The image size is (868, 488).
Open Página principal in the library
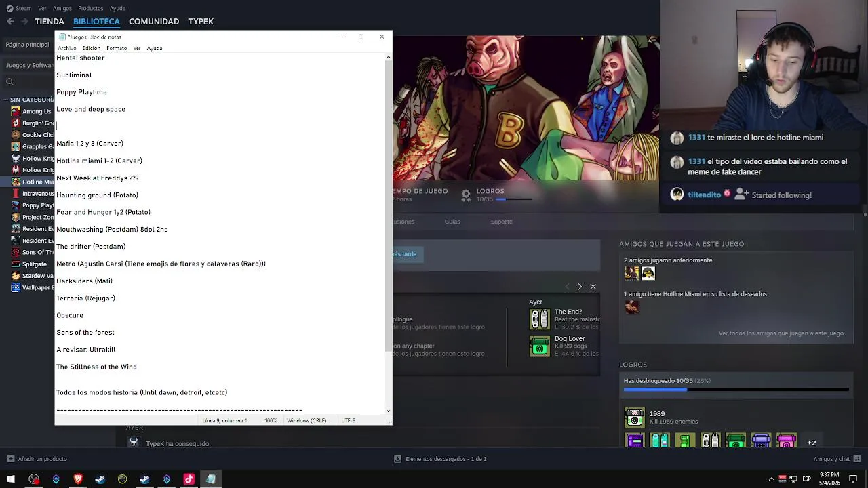coord(27,45)
